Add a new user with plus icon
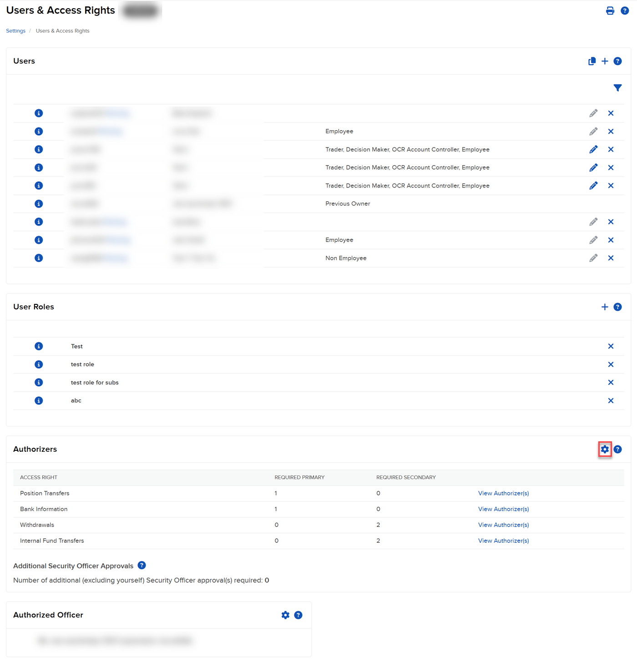Screen dimensions: 637x672 [x=605, y=61]
